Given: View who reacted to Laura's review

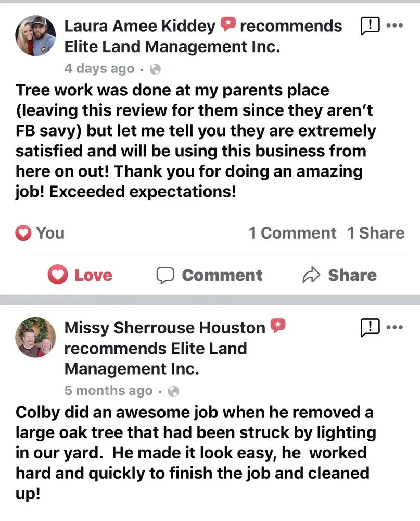Looking at the screenshot, I should click(x=41, y=233).
